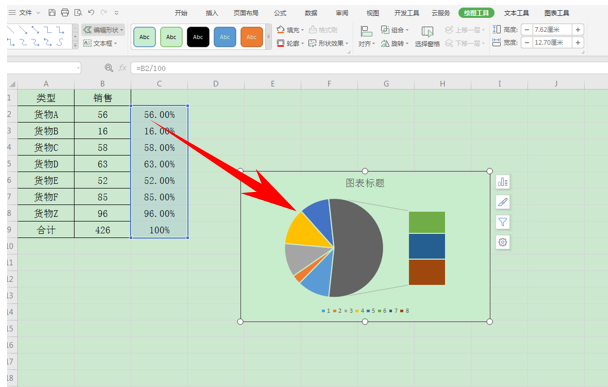Open the 旋转 rotate dropdown
Image resolution: width=608 pixels, height=387 pixels.
(x=394, y=43)
